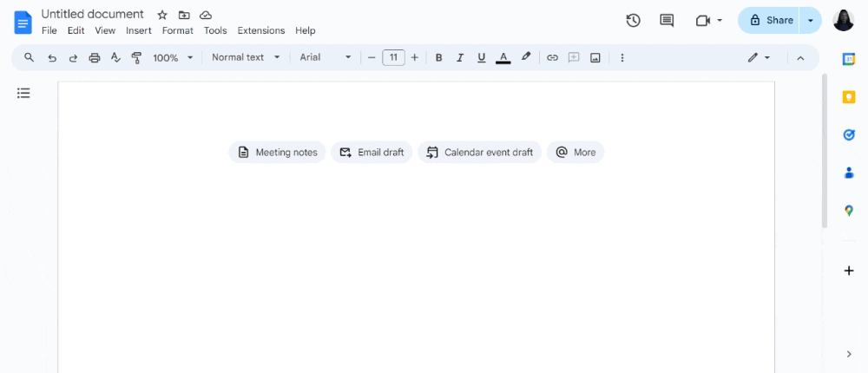Image resolution: width=868 pixels, height=373 pixels.
Task: Open the Edit menu
Action: 76,30
